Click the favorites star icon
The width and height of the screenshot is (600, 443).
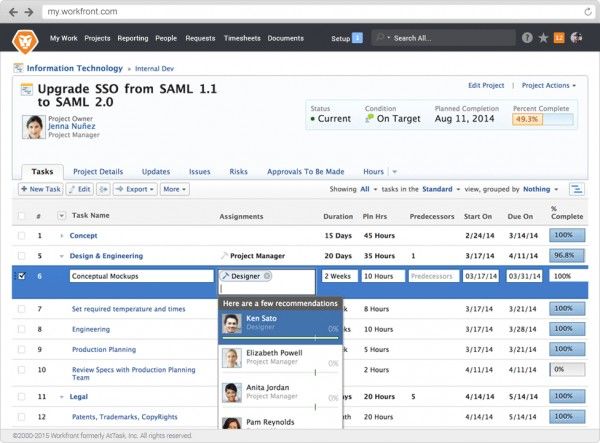point(543,38)
